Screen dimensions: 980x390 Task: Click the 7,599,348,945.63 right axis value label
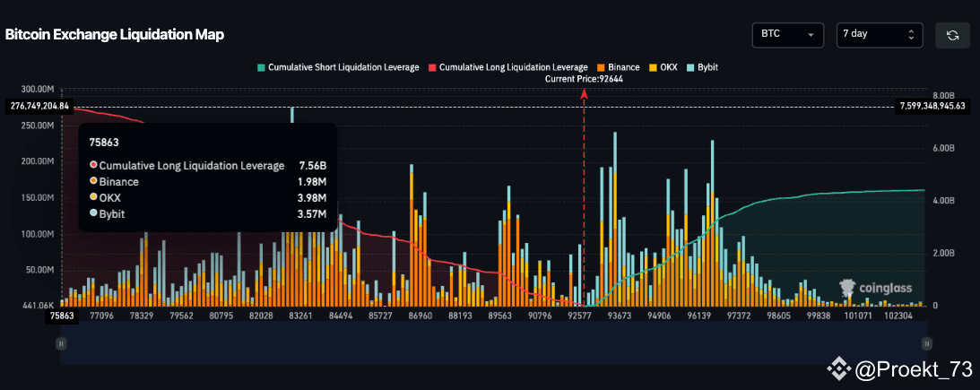pos(932,106)
